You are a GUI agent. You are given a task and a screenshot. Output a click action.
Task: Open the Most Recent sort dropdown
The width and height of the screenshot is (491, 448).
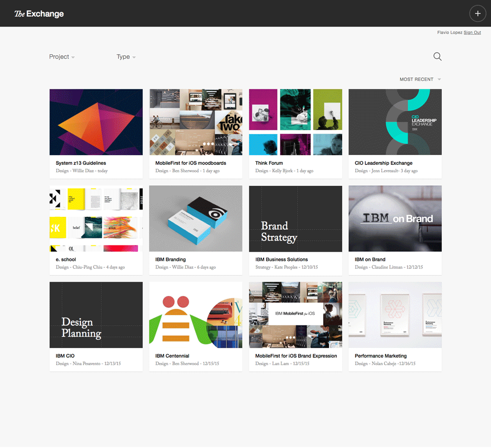click(420, 79)
